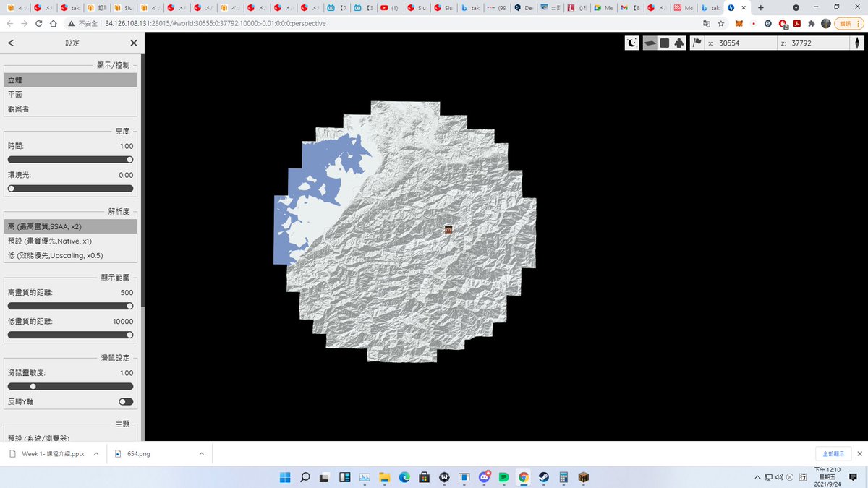Select 預設 (系統/瀏覽器) theme option
Image resolution: width=868 pixels, height=488 pixels.
(70, 437)
